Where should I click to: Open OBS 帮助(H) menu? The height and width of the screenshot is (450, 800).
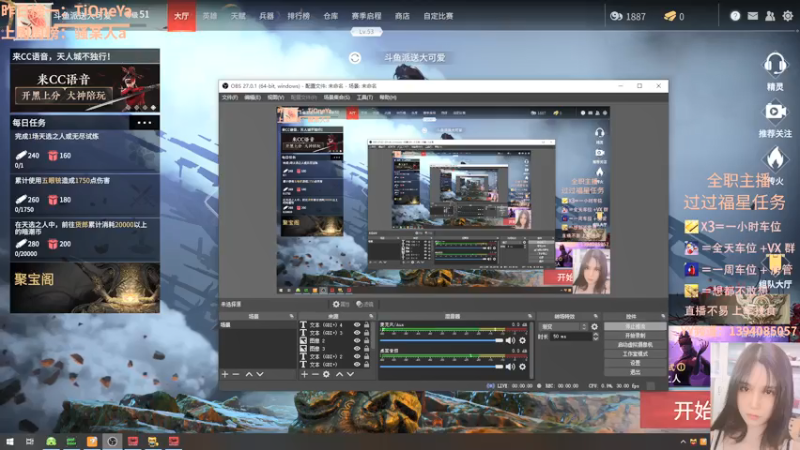pyautogui.click(x=388, y=97)
